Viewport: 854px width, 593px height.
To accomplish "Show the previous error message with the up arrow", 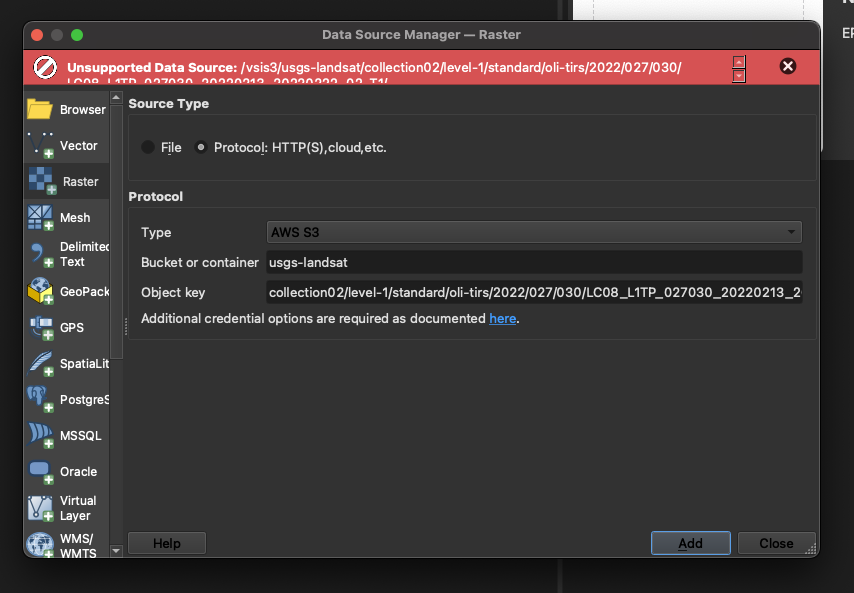I will pos(739,62).
